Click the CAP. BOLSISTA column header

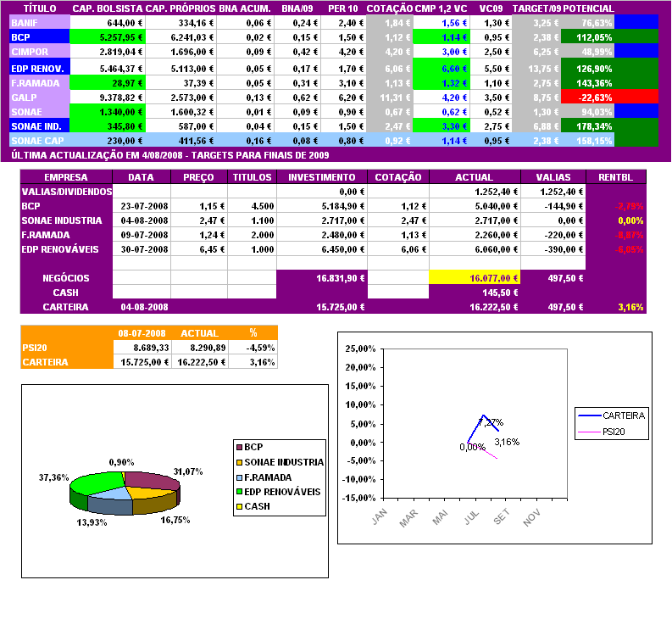(108, 8)
